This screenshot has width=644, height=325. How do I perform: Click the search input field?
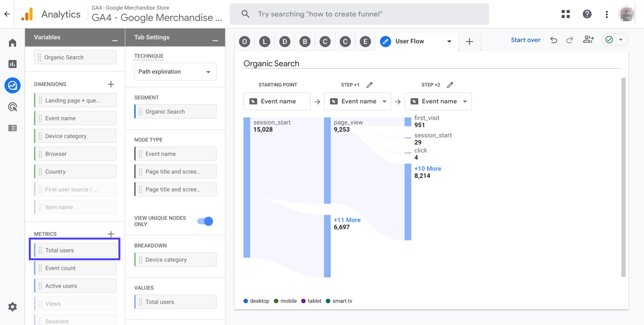(x=359, y=14)
